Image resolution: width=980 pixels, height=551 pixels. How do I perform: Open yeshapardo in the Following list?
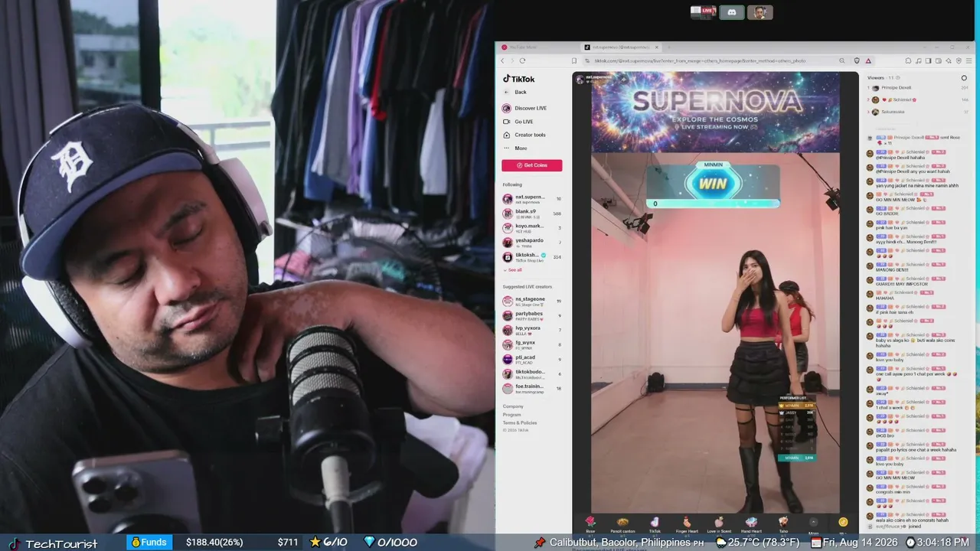[532, 242]
